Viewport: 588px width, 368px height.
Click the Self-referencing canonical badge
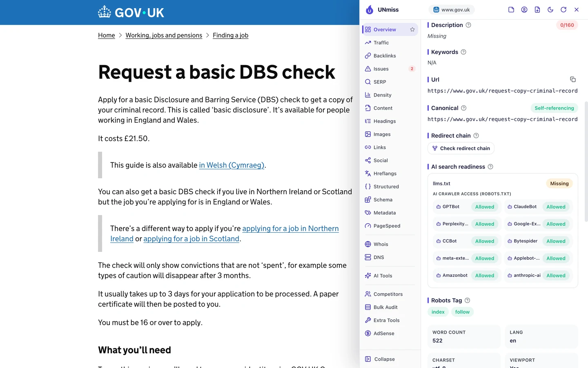pyautogui.click(x=554, y=108)
